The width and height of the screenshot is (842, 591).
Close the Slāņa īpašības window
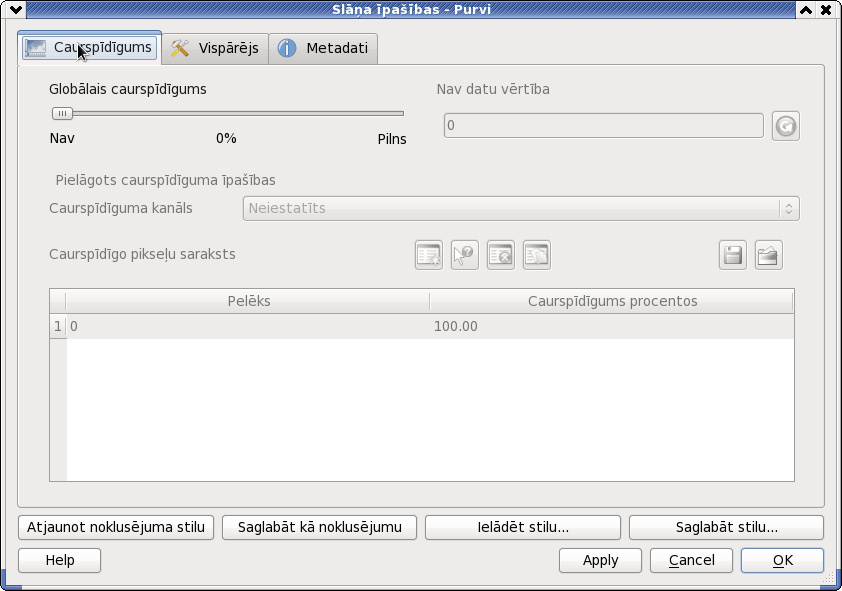coord(826,10)
